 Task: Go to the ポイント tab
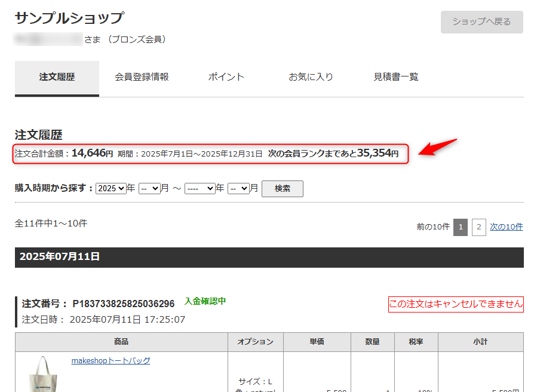[x=226, y=77]
